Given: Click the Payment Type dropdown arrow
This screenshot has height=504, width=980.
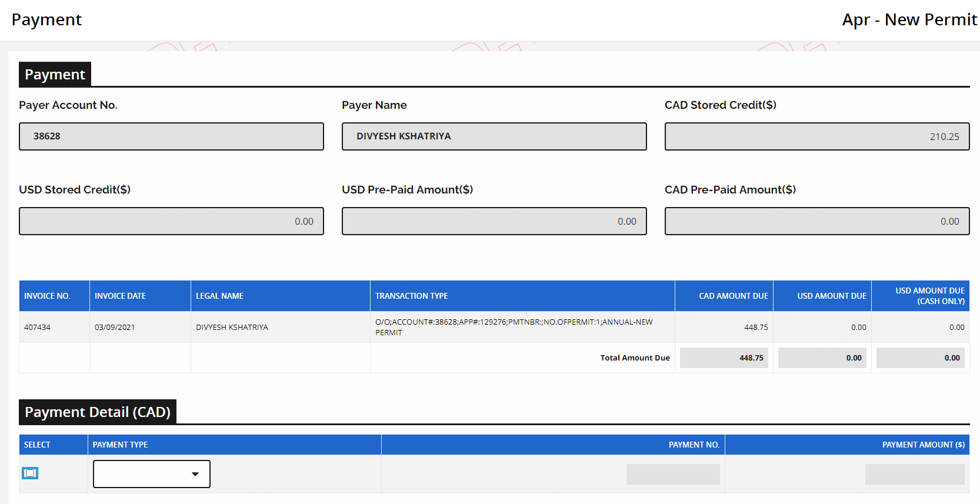Looking at the screenshot, I should pos(195,474).
